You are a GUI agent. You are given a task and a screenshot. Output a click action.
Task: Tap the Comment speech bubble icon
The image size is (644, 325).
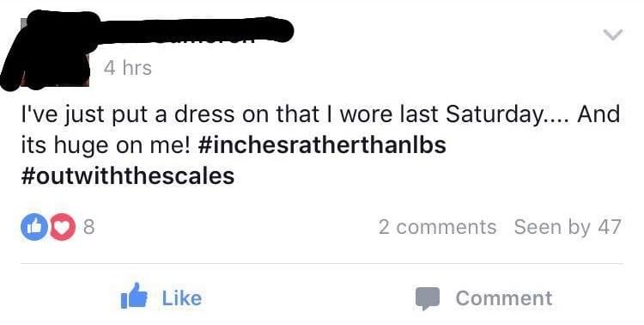(427, 298)
